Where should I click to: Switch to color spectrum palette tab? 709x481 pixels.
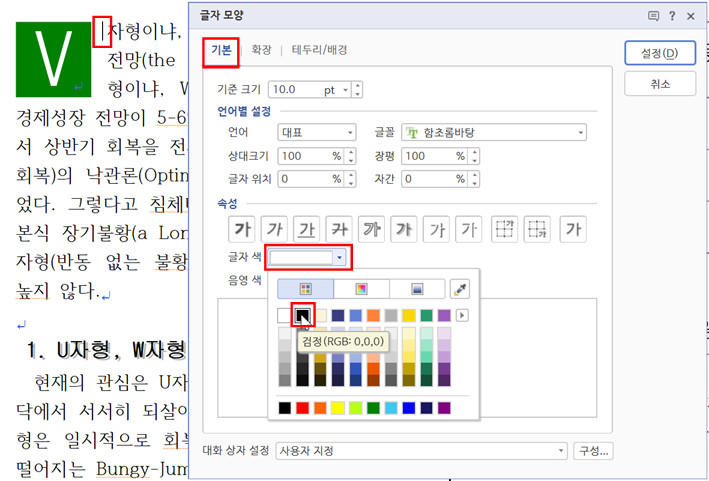click(x=362, y=289)
